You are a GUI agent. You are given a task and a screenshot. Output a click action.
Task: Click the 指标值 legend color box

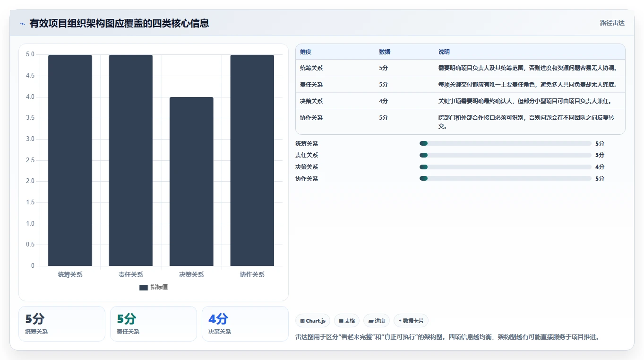[x=144, y=287]
